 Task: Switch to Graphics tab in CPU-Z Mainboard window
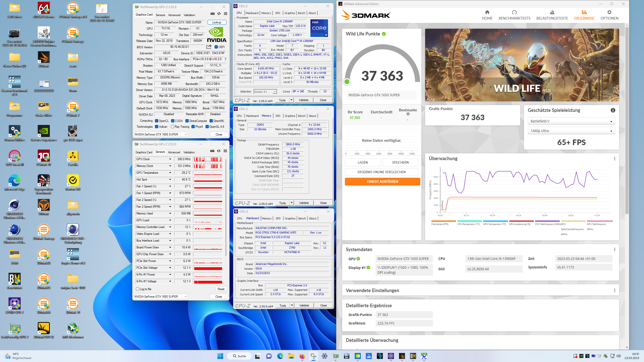click(290, 218)
